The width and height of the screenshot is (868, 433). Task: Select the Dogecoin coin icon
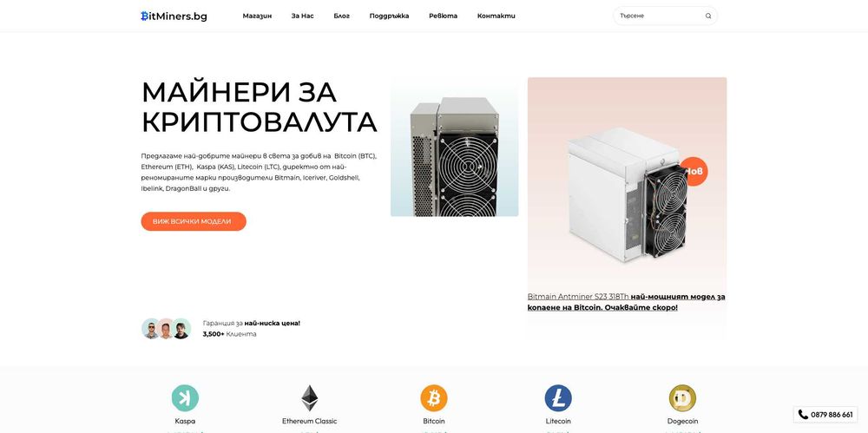(x=682, y=398)
